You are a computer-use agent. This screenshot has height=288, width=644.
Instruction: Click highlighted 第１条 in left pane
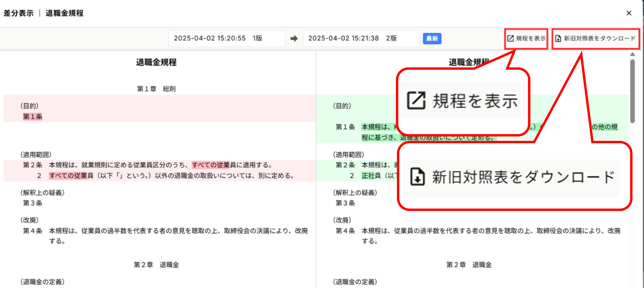[33, 116]
